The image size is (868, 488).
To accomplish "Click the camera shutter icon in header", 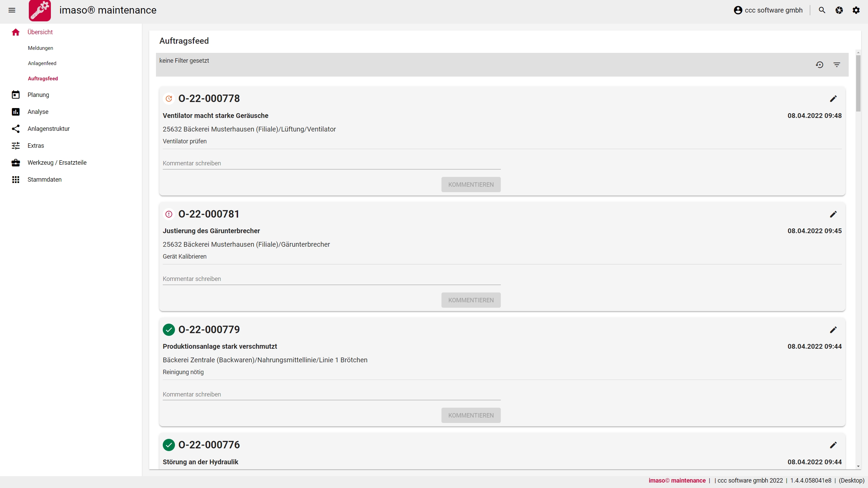I will tap(839, 10).
